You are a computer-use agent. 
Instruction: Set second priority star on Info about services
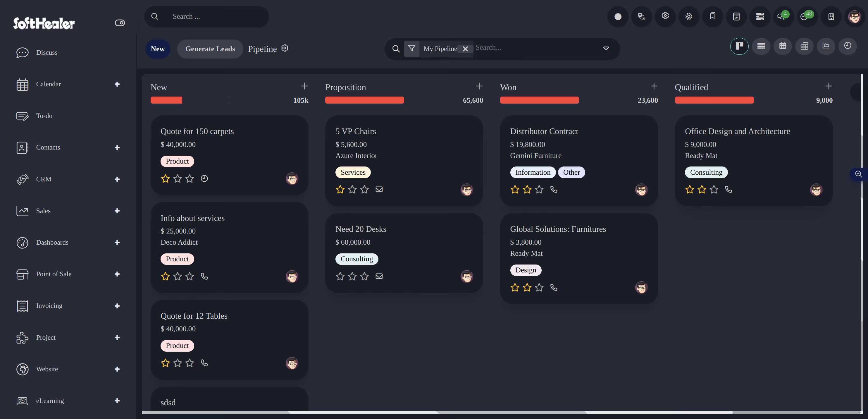coord(177,277)
